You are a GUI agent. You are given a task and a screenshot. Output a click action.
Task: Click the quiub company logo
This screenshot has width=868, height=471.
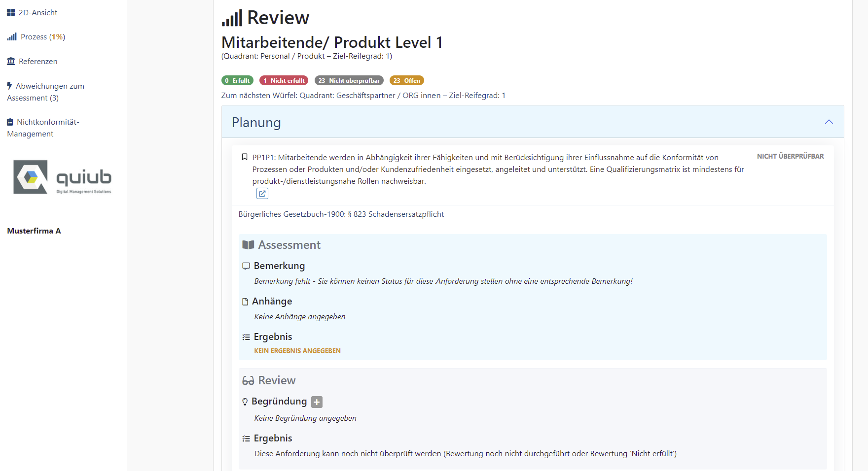pyautogui.click(x=62, y=177)
